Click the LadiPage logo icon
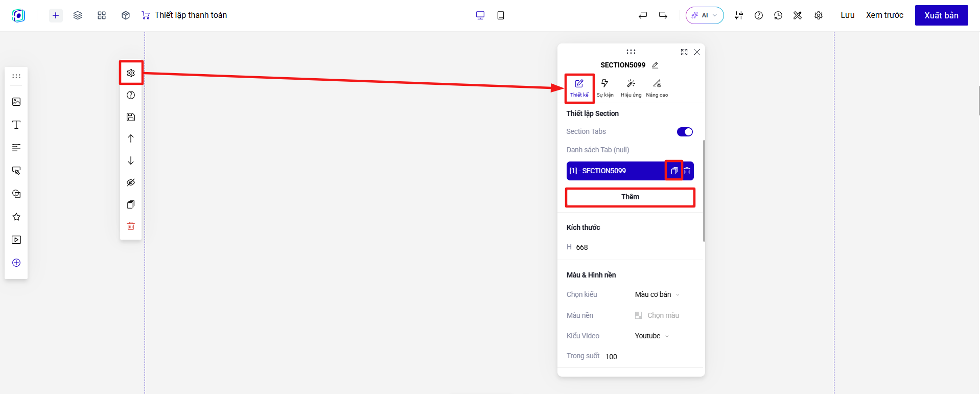 [18, 15]
